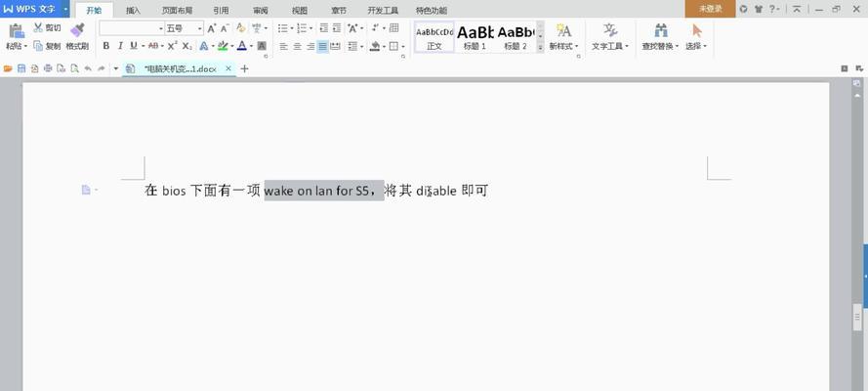Open the 特色功能 tab

(432, 10)
